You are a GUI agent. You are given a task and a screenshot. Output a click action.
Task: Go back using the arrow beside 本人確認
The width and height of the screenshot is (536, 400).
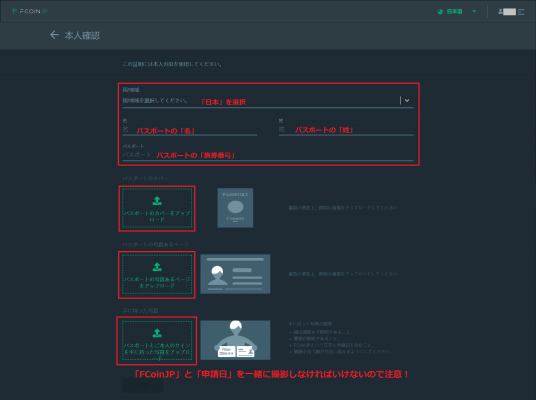click(54, 35)
